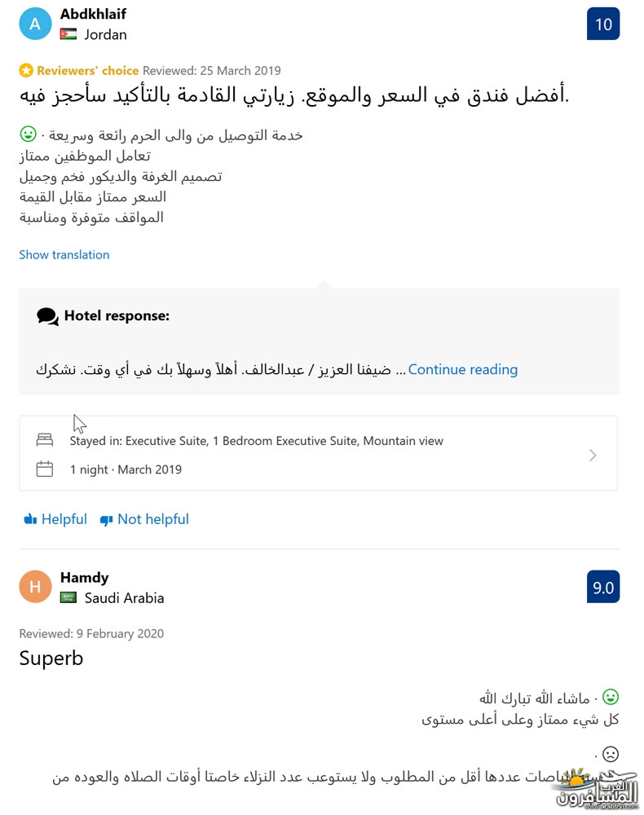Screen dimensions: 644x815
Task: Click the thumbs-down Not helpful icon
Action: tap(106, 520)
